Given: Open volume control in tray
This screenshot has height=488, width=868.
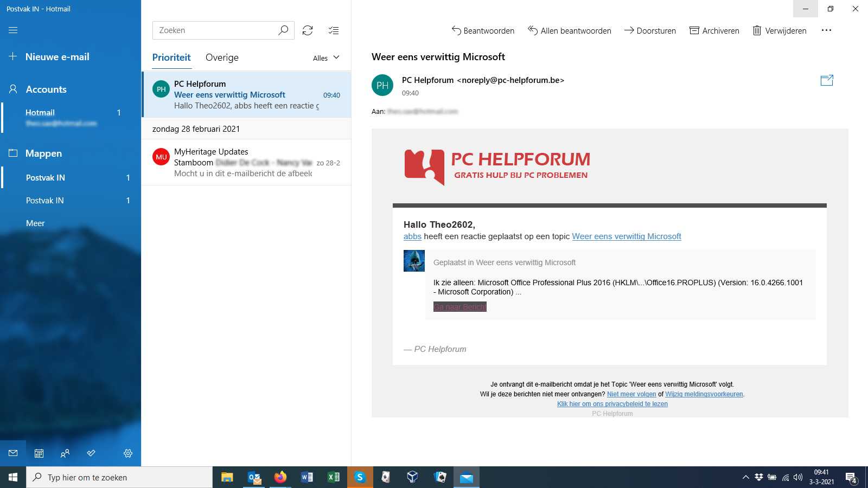Looking at the screenshot, I should click(798, 477).
